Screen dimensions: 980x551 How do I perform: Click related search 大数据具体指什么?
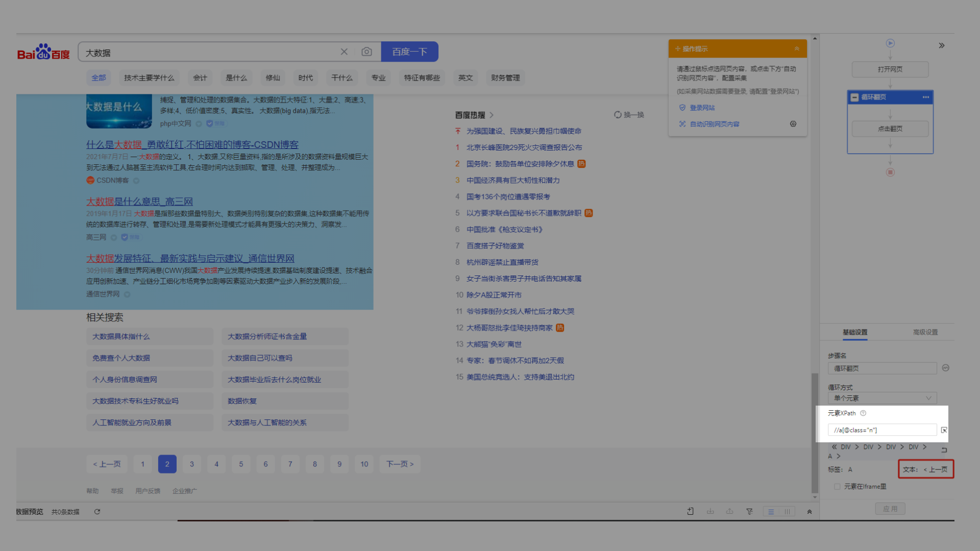click(150, 337)
